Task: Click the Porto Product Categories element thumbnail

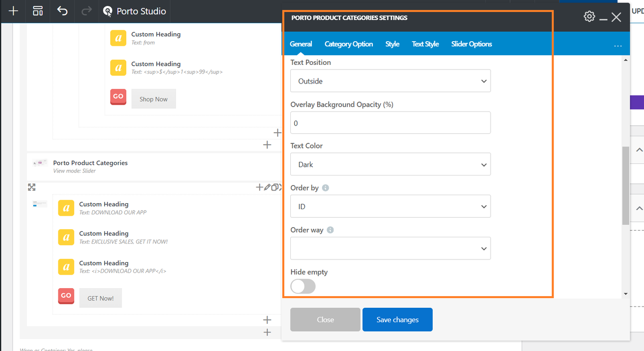Action: (40, 163)
